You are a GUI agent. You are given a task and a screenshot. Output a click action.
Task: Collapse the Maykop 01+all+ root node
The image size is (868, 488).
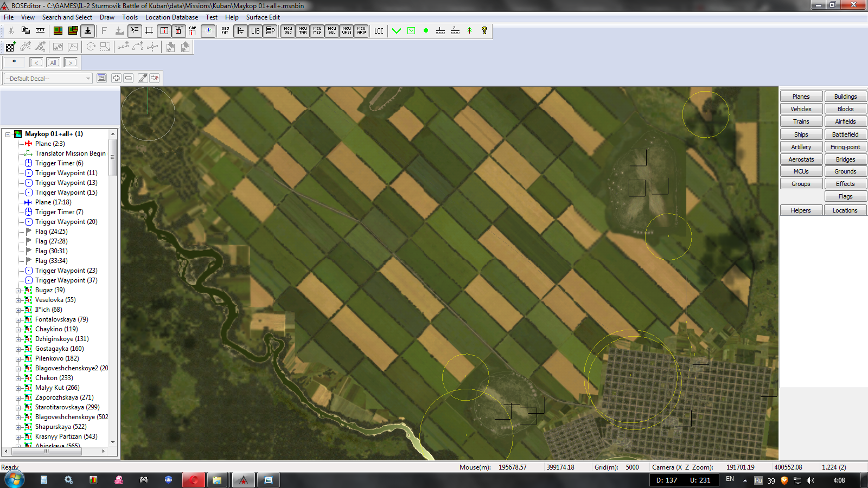(x=8, y=134)
